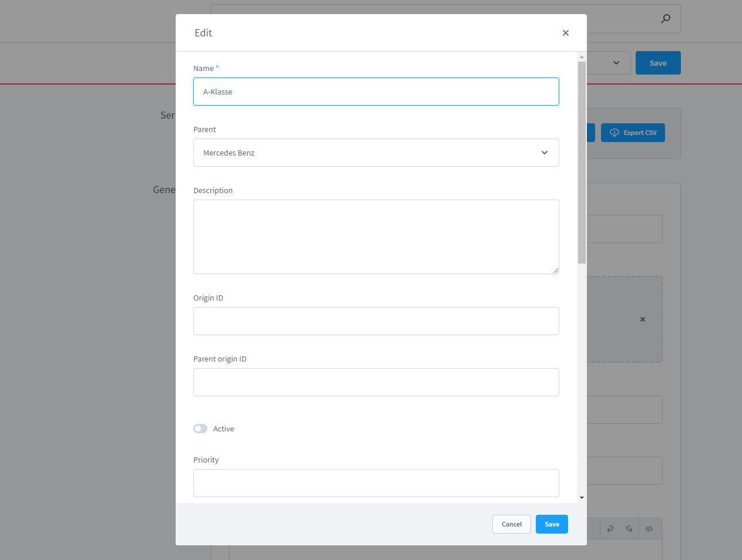Click the undo icon in the background editor toolbar
Screen dimensions: 742x560
coord(610,529)
